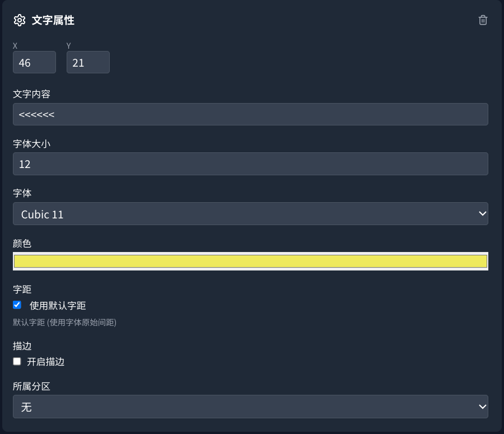Click the 文字属性 panel title
The height and width of the screenshot is (434, 504).
coord(53,21)
